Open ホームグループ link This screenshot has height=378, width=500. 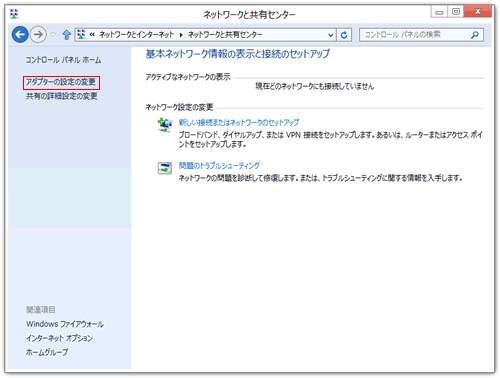47,352
